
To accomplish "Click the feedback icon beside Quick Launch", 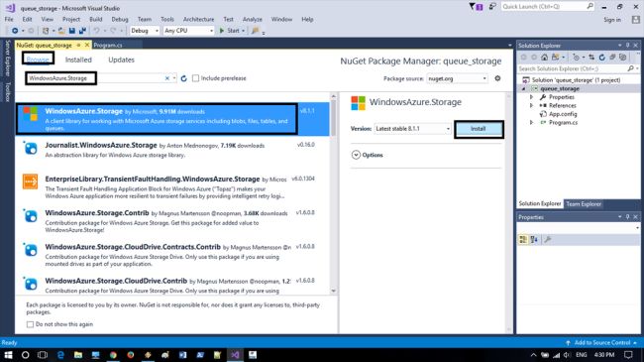I will click(492, 7).
